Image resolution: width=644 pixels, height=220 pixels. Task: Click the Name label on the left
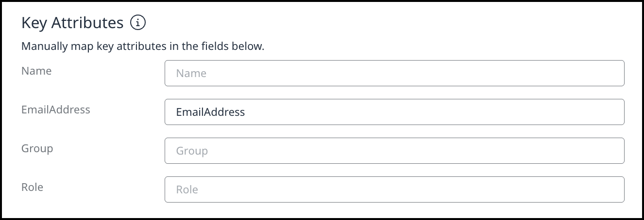coord(36,71)
